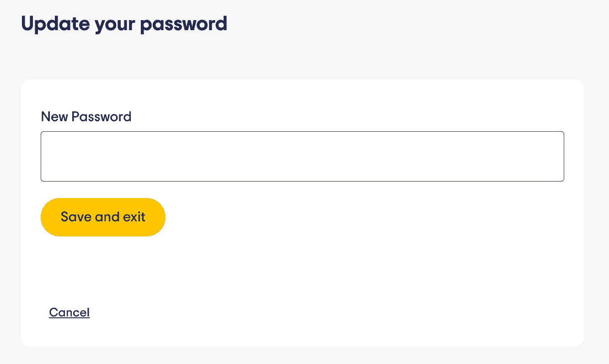Cancel the password update
This screenshot has height=364, width=609.
(x=69, y=312)
